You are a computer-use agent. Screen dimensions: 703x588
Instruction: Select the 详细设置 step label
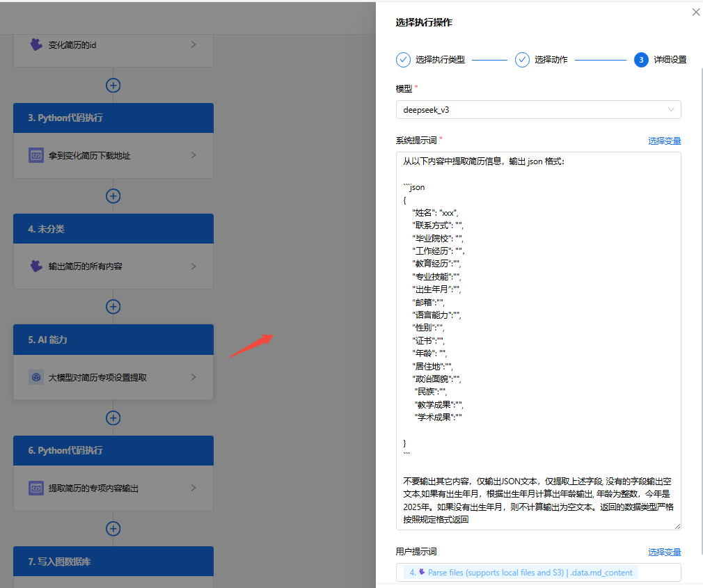click(670, 60)
